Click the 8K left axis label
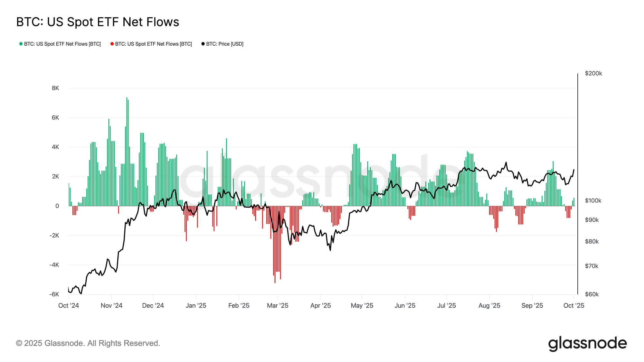The height and width of the screenshot is (362, 644). click(x=55, y=88)
